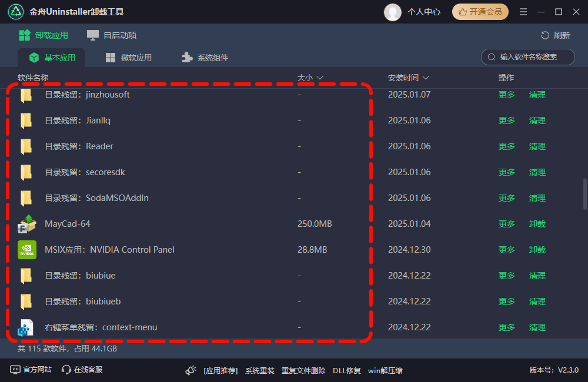Click the folder icon for SodaMSOAddin
Image resolution: width=588 pixels, height=382 pixels.
(26, 198)
